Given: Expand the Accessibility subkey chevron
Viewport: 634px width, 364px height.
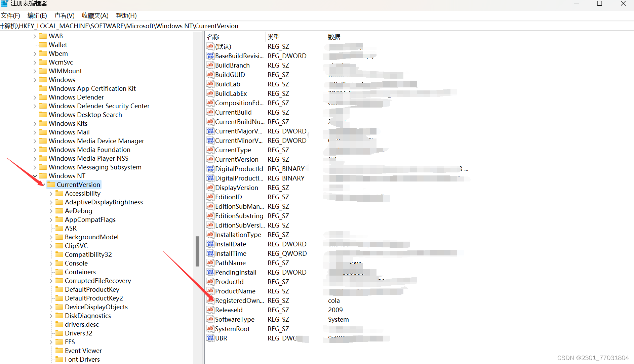Looking at the screenshot, I should coord(51,193).
